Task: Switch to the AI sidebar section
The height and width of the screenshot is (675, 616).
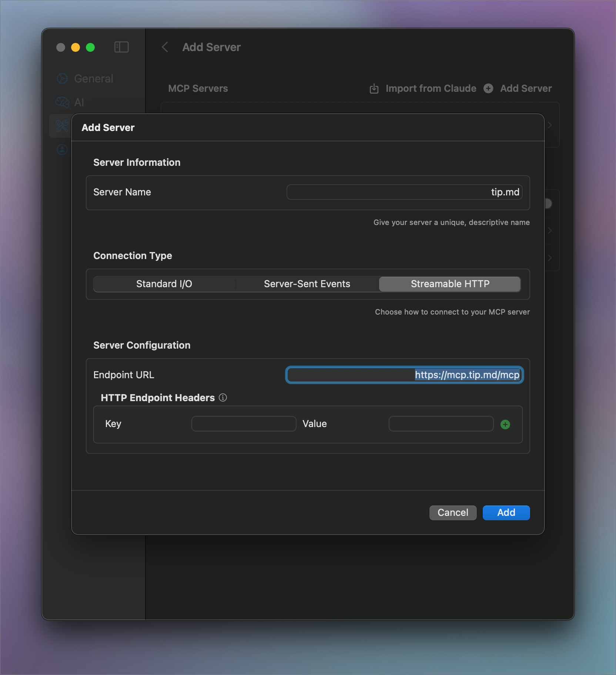Action: [x=79, y=103]
